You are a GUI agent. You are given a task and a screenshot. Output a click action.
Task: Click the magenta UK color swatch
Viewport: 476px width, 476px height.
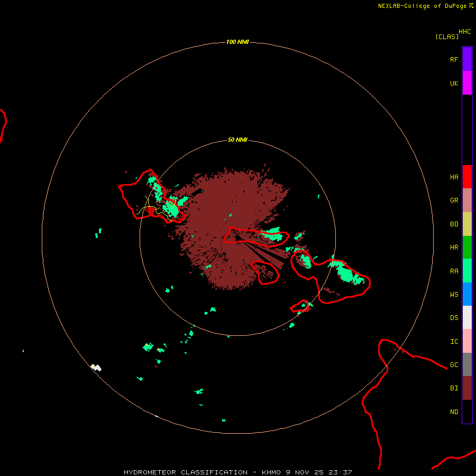click(467, 83)
